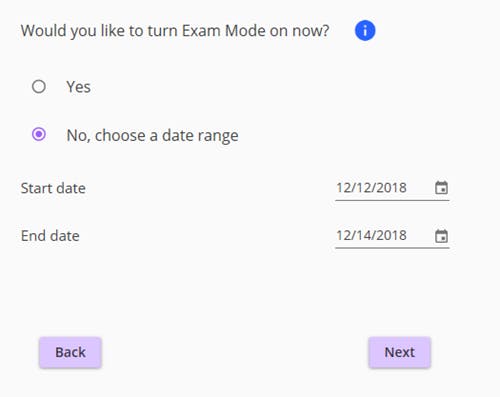Image resolution: width=500 pixels, height=397 pixels.
Task: Open the End date calendar picker icon
Action: click(x=441, y=236)
